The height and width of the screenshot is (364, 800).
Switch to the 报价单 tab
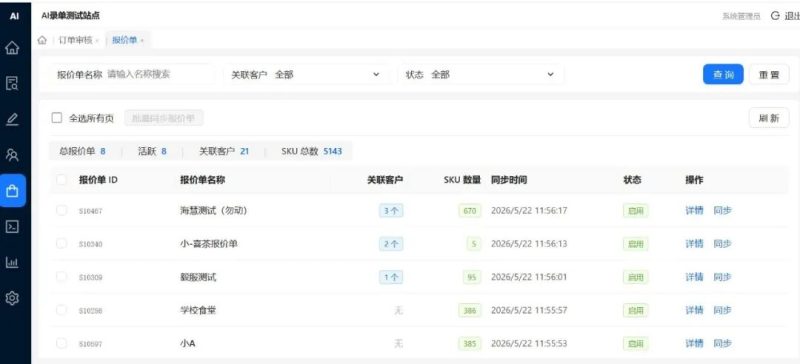124,40
